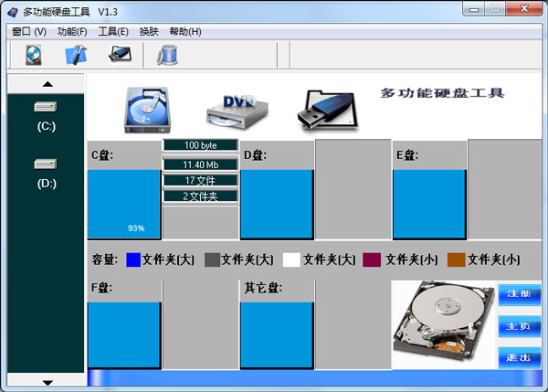
Task: Click the '2 文件夹' value field
Action: [x=201, y=196]
